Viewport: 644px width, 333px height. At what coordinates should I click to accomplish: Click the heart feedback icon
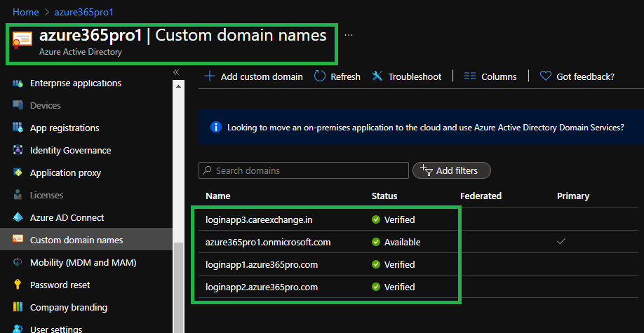[545, 76]
